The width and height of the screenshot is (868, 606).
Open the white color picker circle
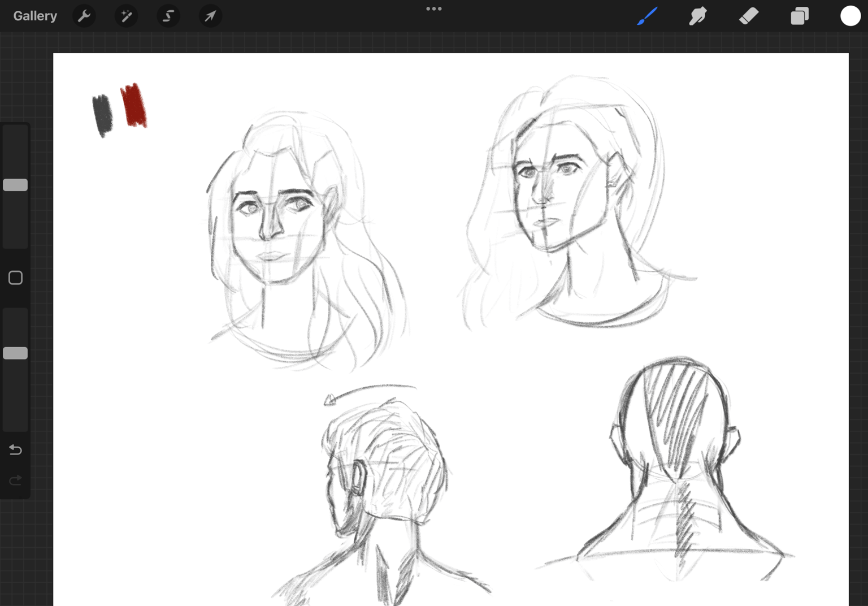[x=850, y=16]
